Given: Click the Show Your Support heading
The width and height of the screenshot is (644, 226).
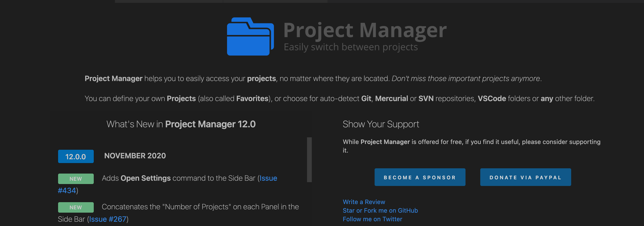Looking at the screenshot, I should point(381,124).
